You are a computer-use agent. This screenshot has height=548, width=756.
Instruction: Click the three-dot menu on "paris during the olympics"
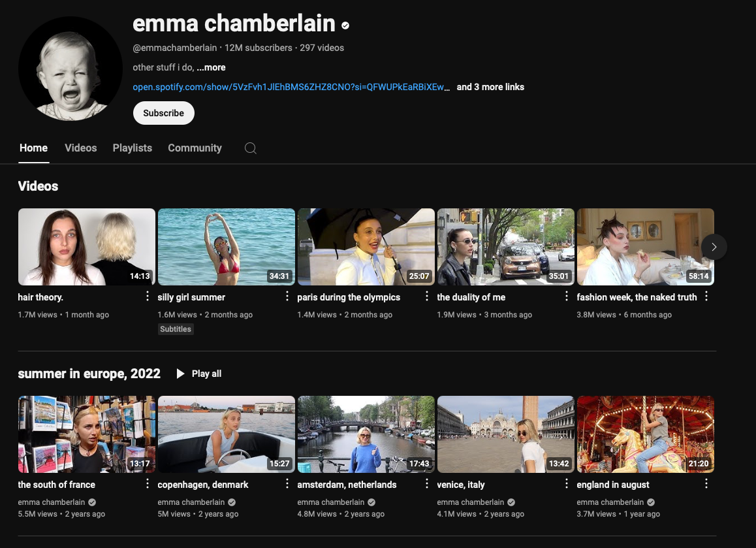coord(426,297)
